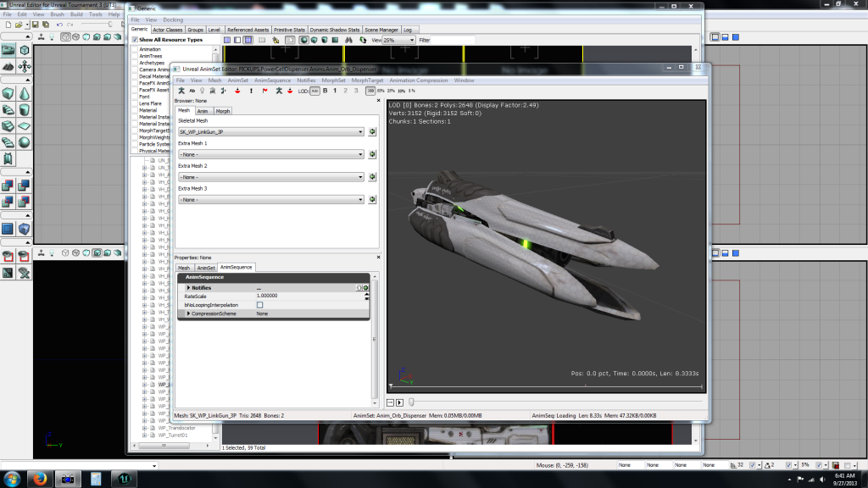Switch to the Anim browser tab
868x488 pixels.
pos(203,111)
